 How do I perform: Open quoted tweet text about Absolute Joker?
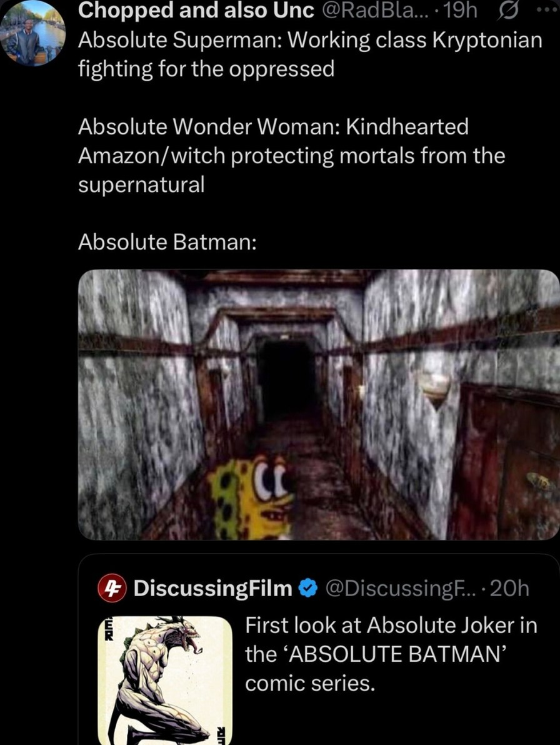391,654
